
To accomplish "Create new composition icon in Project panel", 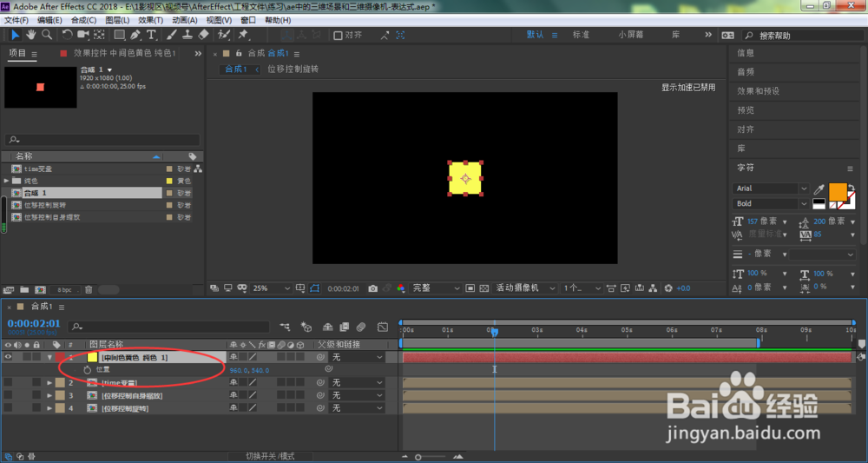I will coord(40,289).
